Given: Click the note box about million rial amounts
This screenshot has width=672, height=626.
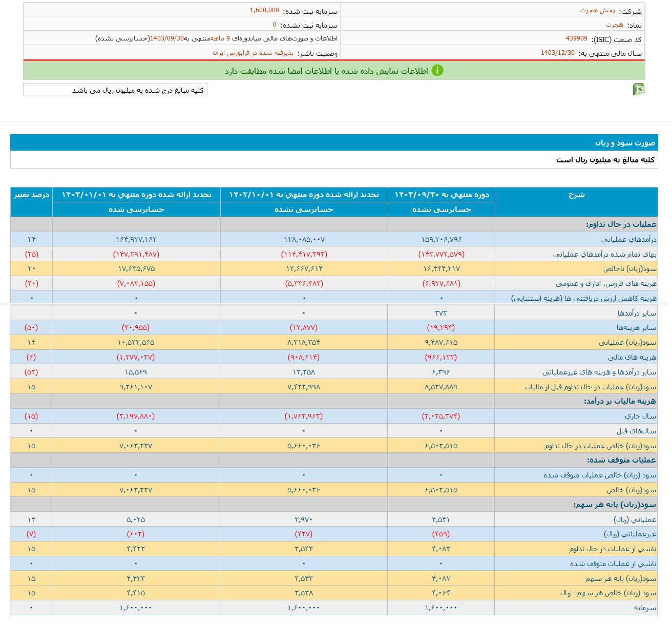Looking at the screenshot, I should [115, 90].
